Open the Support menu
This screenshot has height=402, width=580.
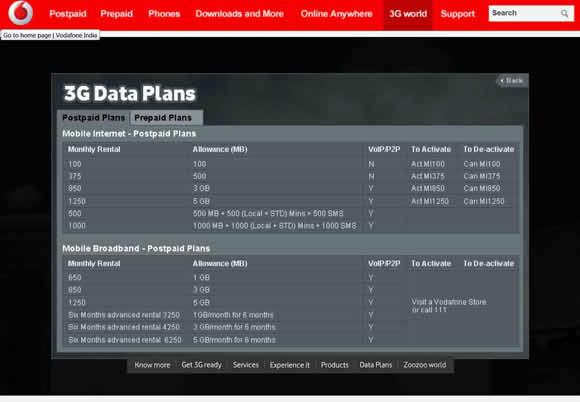click(458, 14)
